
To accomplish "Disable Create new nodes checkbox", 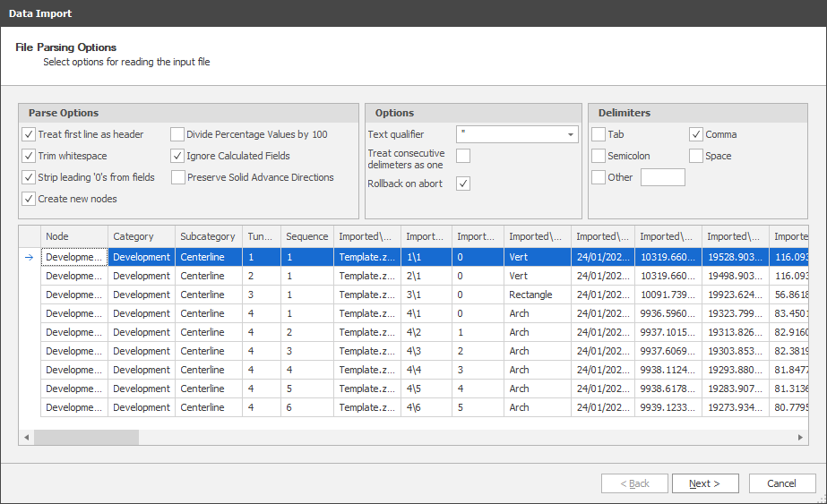I will pos(29,199).
